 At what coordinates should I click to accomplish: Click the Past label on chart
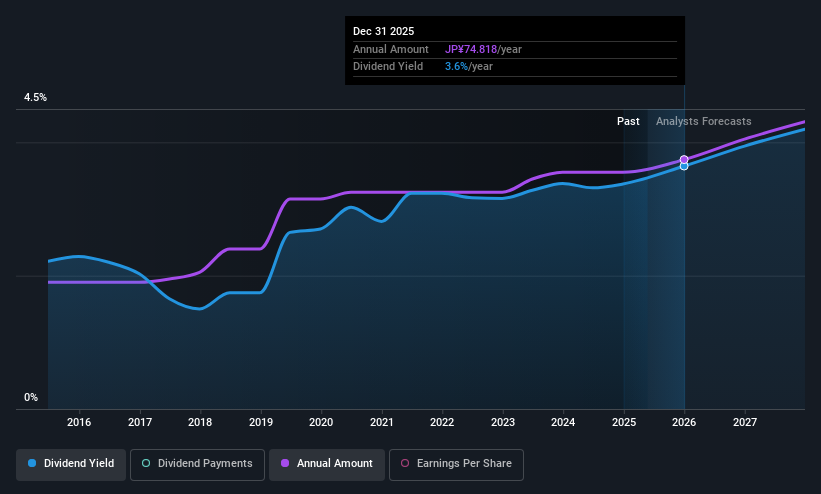coord(628,121)
